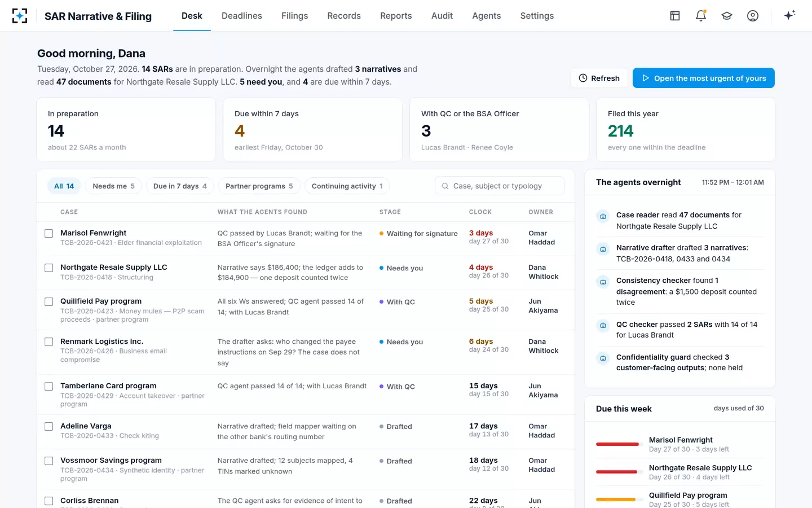Show Continuing activity cases
Image resolution: width=812 pixels, height=508 pixels.
[347, 186]
